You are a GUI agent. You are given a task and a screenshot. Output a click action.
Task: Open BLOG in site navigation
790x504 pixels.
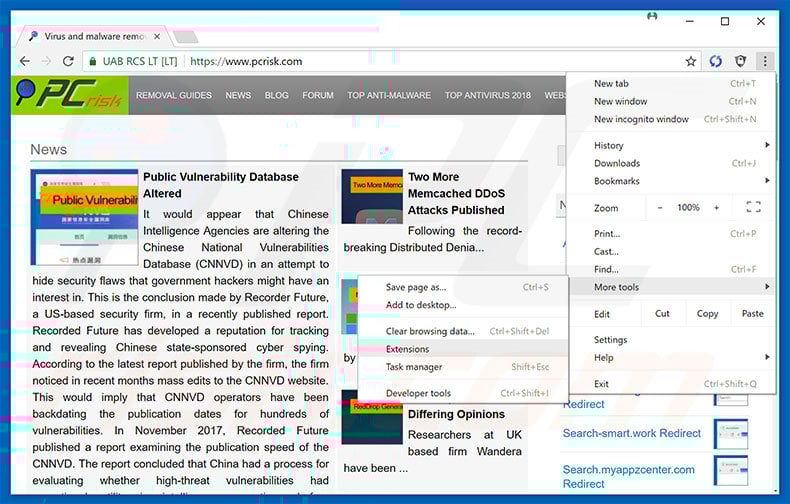point(277,95)
